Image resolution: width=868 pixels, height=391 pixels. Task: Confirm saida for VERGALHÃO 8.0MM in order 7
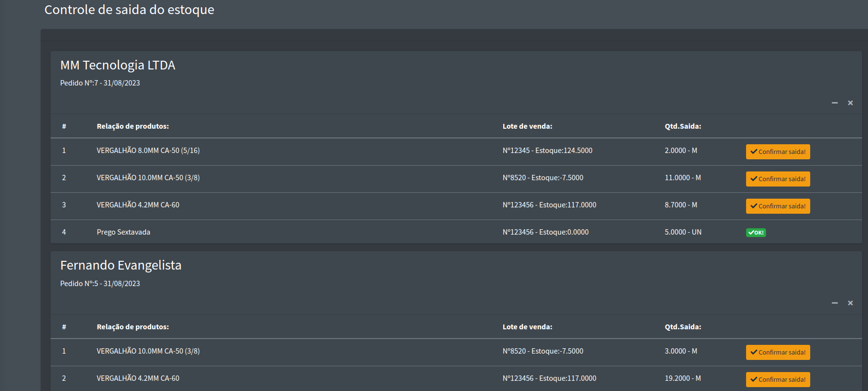coord(778,152)
